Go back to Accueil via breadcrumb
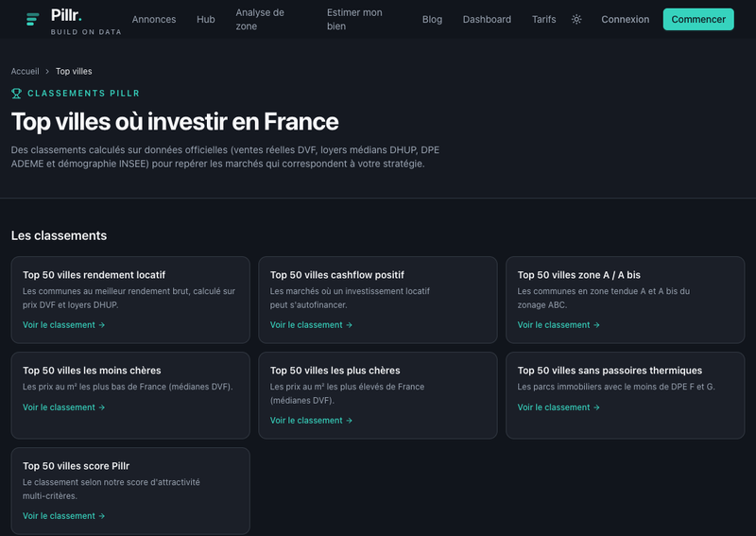The width and height of the screenshot is (756, 536). tap(26, 72)
